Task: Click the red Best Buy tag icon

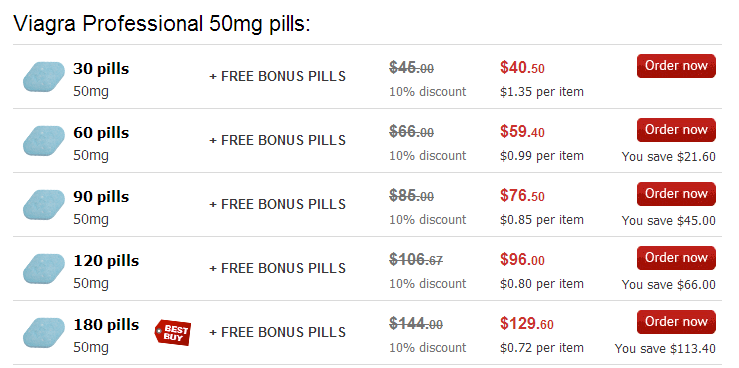Action: [173, 333]
